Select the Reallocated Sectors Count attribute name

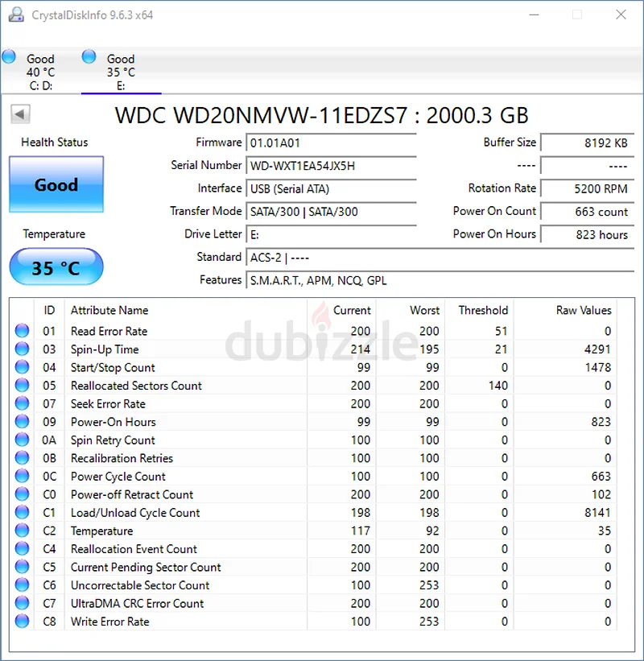pos(137,386)
